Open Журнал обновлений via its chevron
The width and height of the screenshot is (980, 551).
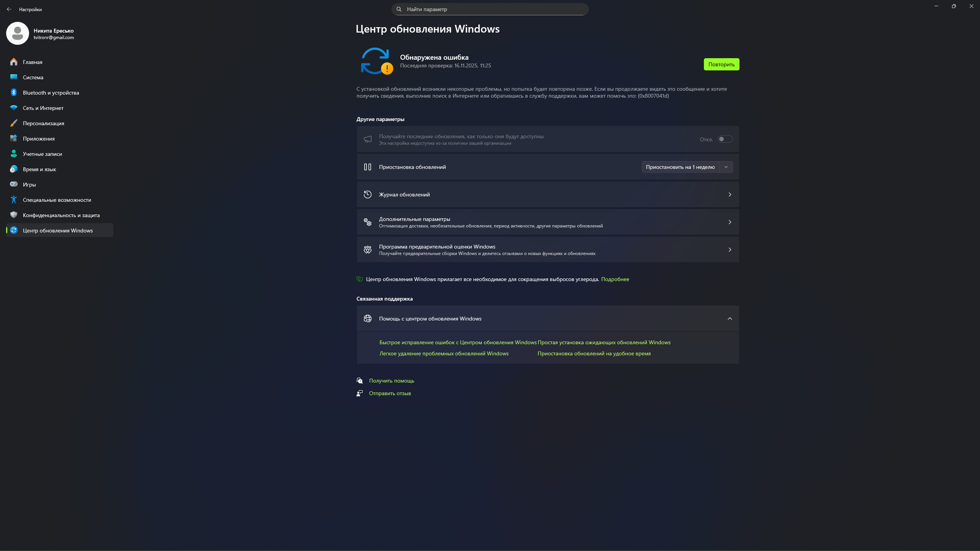click(x=730, y=195)
